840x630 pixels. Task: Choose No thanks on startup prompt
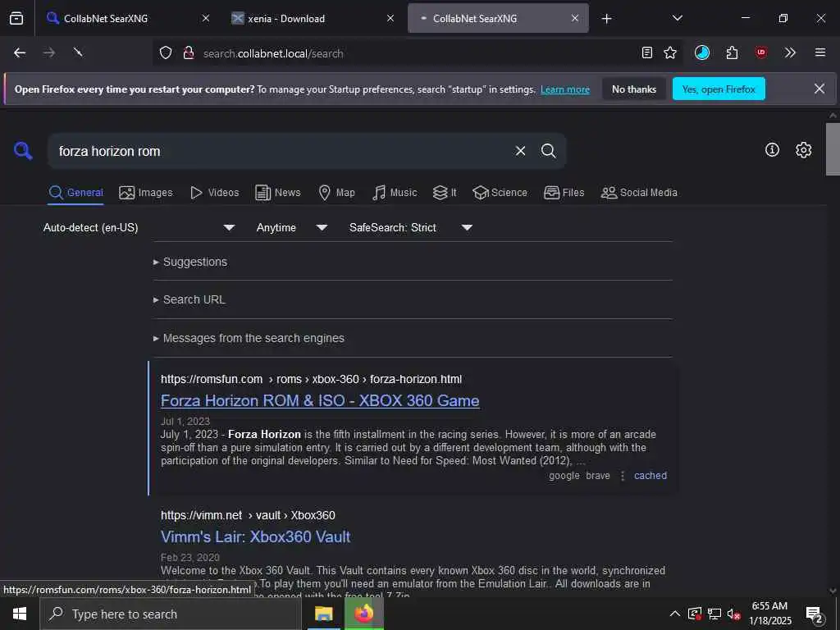(634, 89)
